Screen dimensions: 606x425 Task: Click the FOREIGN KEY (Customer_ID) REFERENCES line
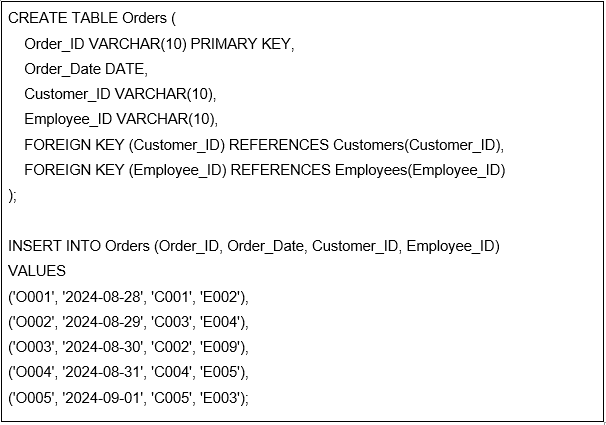pyautogui.click(x=264, y=145)
